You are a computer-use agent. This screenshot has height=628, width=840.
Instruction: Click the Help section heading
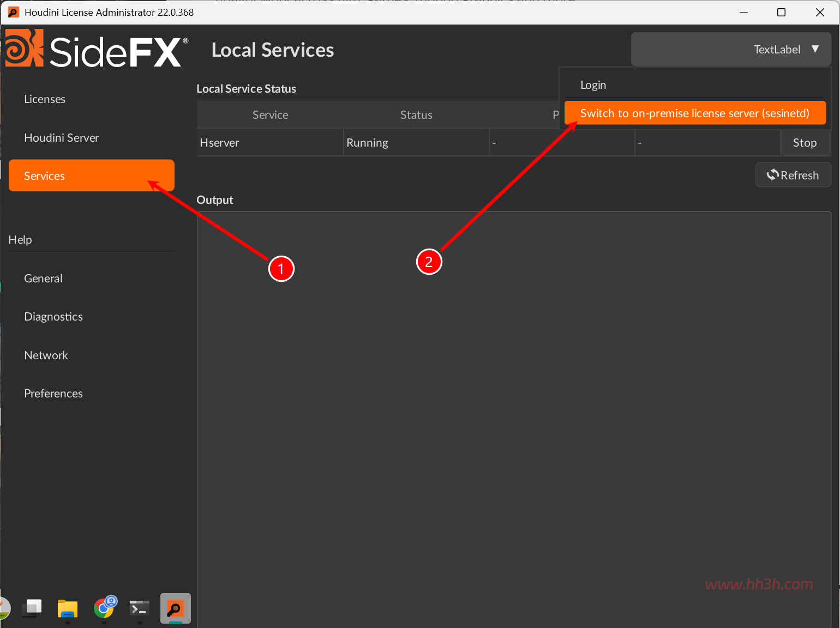[20, 240]
